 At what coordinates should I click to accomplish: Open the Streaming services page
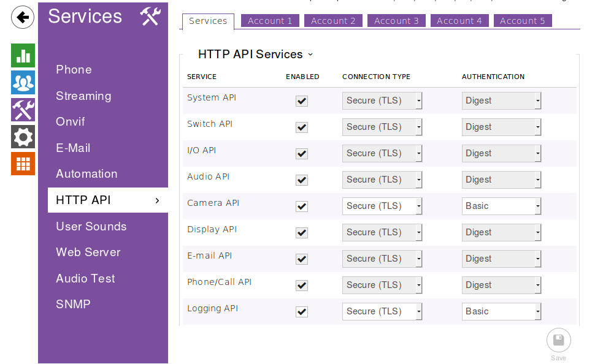(83, 96)
